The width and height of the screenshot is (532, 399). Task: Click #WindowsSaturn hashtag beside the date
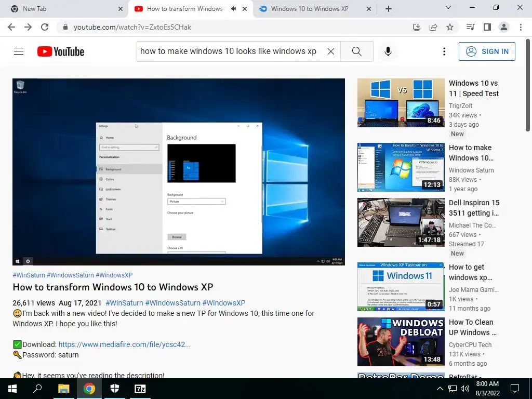[172, 303]
